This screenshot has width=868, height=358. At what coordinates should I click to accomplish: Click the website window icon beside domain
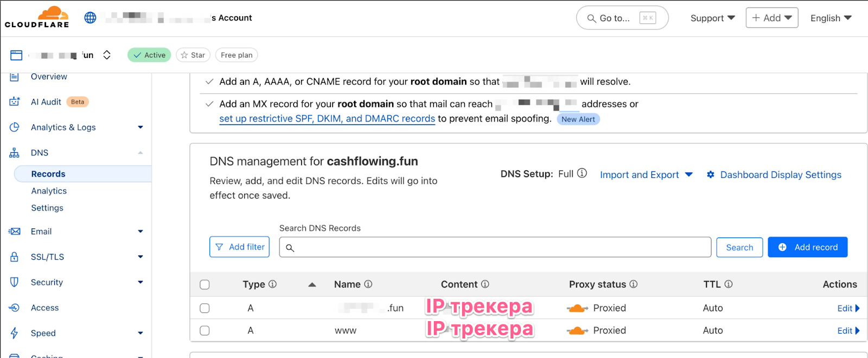pos(16,55)
